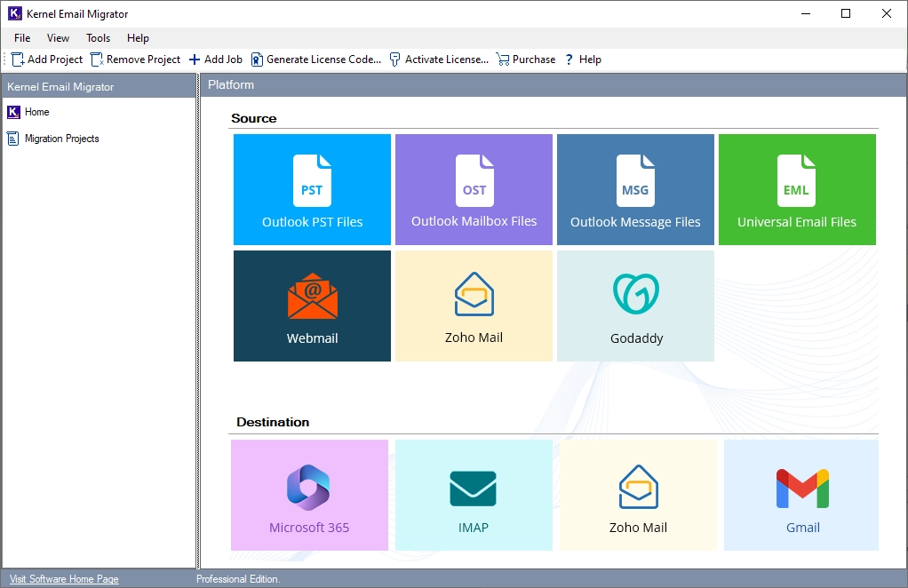Screen dimensions: 908x588
Task: Select Universal Email Files EML source
Action: [797, 189]
